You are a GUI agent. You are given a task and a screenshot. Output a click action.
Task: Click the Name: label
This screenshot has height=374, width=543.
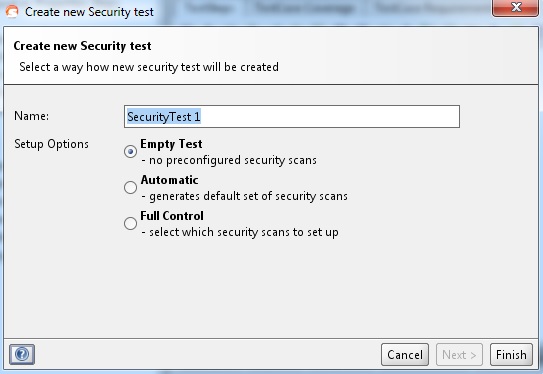point(31,116)
